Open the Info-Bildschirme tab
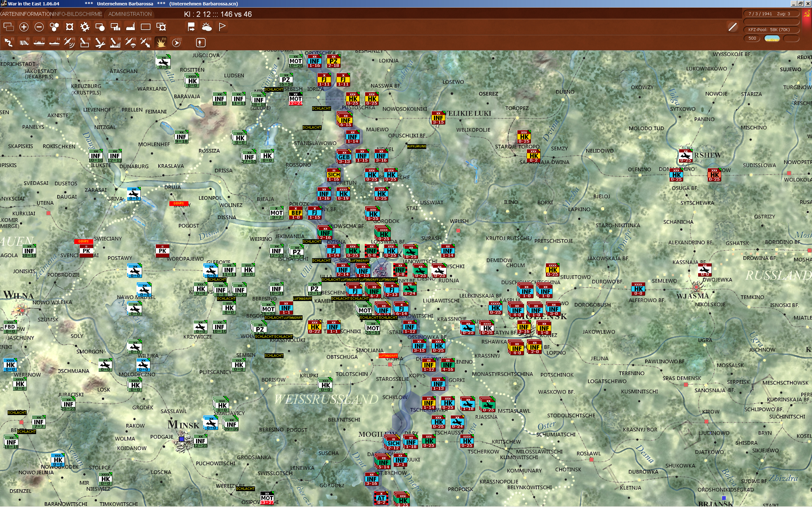 coord(78,14)
